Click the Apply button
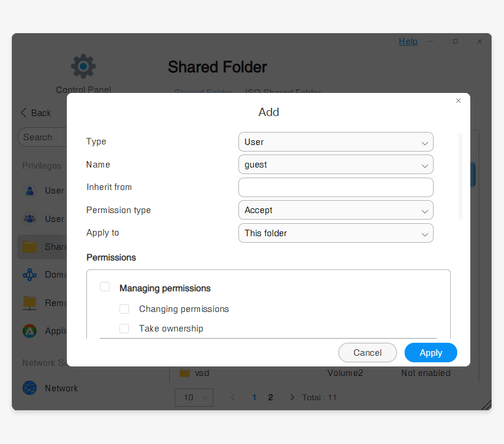Screen dimensions: 504x444 pyautogui.click(x=431, y=353)
